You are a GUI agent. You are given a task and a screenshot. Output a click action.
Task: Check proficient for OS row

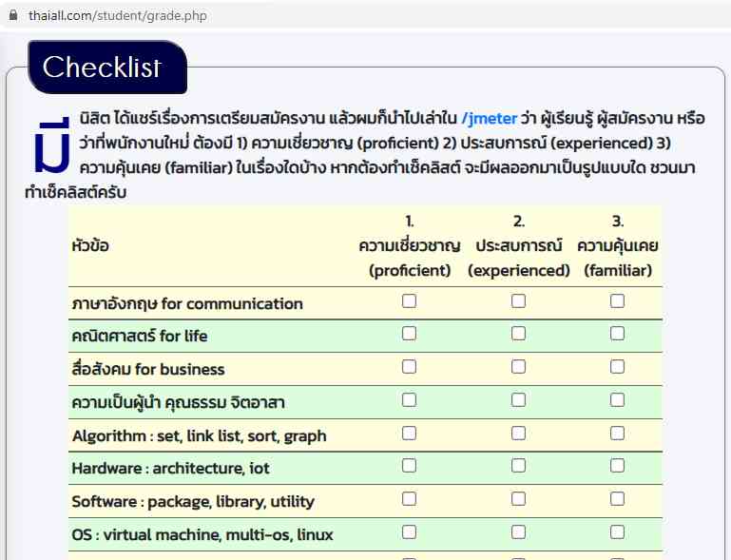click(410, 532)
